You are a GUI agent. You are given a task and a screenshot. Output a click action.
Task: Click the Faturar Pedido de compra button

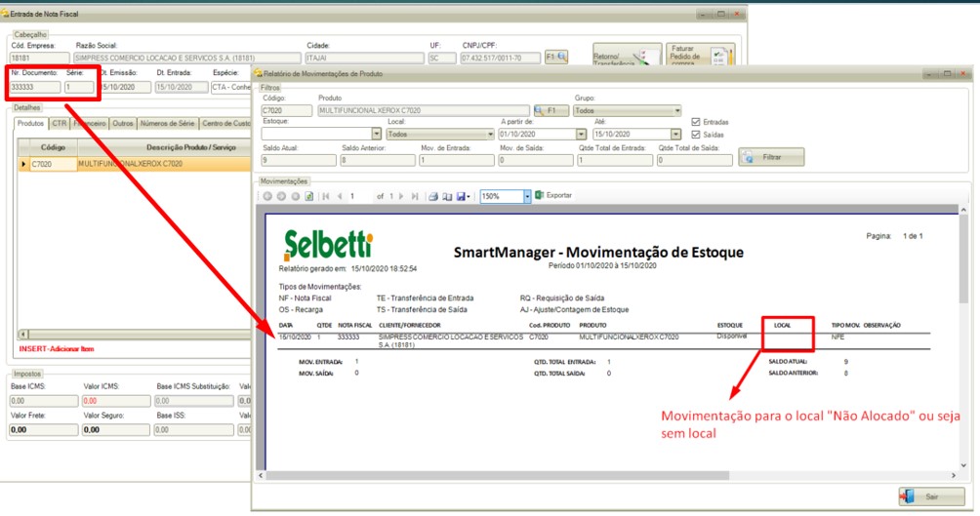tap(700, 55)
